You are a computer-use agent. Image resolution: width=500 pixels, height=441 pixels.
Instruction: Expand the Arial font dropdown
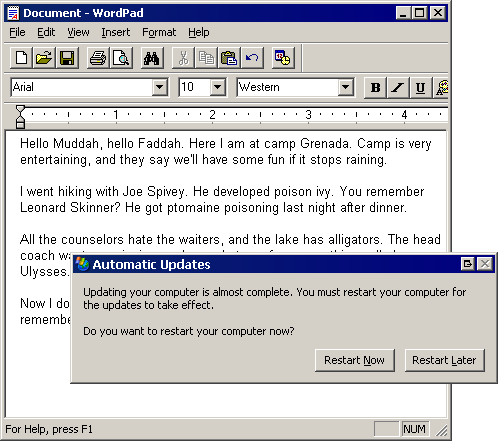tap(160, 87)
